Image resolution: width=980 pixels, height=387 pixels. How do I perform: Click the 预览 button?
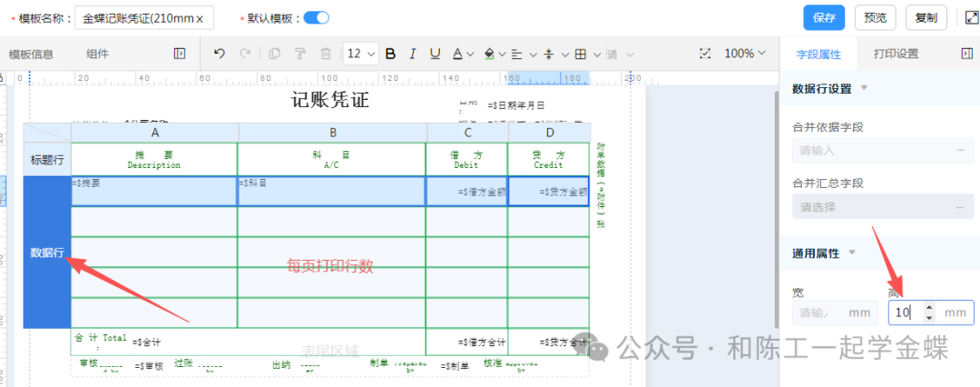pyautogui.click(x=875, y=17)
